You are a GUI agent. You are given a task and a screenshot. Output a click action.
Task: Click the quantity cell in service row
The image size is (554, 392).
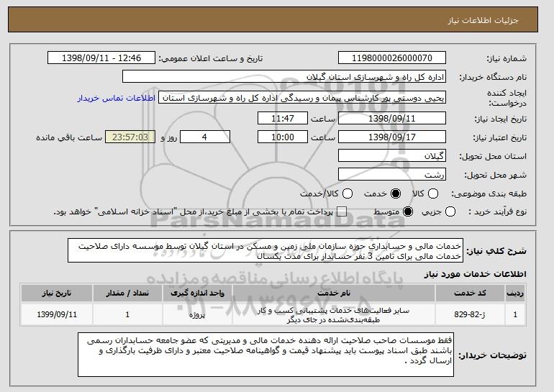[127, 314]
